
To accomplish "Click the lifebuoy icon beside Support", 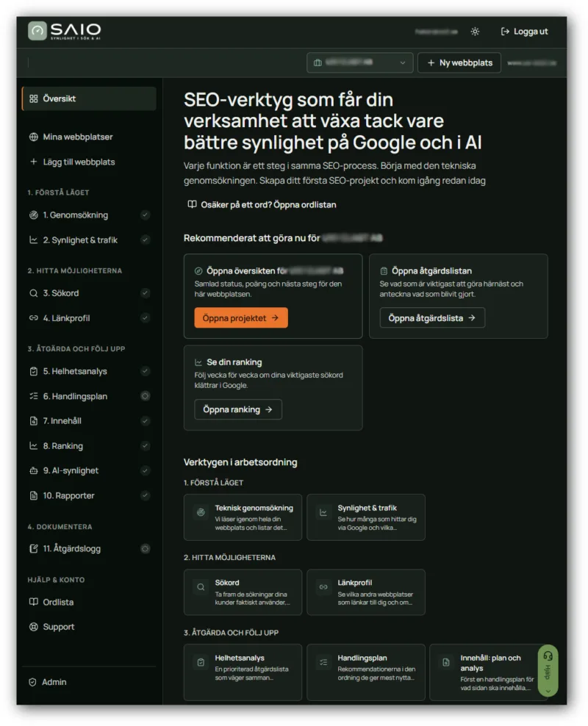I will pos(33,627).
